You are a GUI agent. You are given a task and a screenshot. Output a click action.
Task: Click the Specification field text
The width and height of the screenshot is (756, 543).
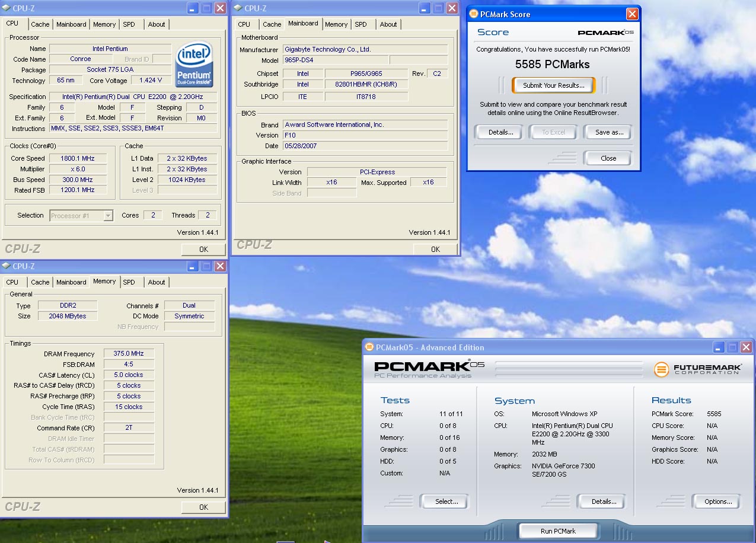point(132,97)
